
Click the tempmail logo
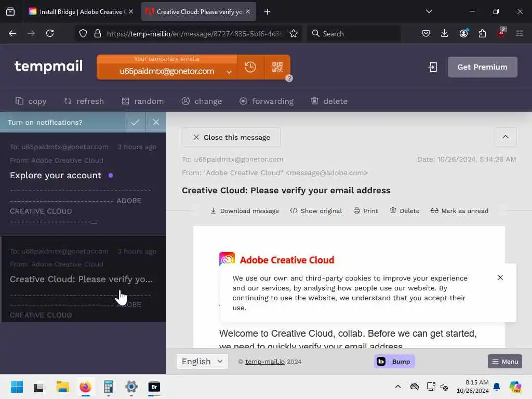(x=48, y=66)
